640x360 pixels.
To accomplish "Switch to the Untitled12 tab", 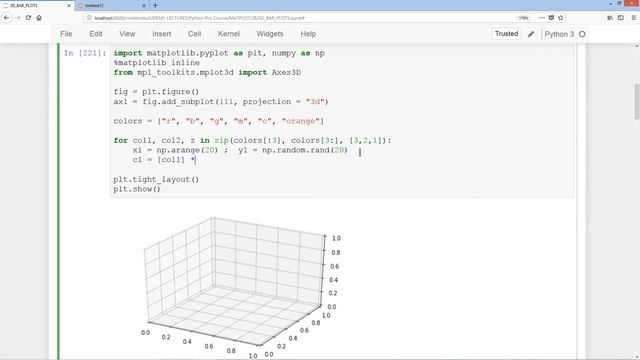I will [x=112, y=6].
